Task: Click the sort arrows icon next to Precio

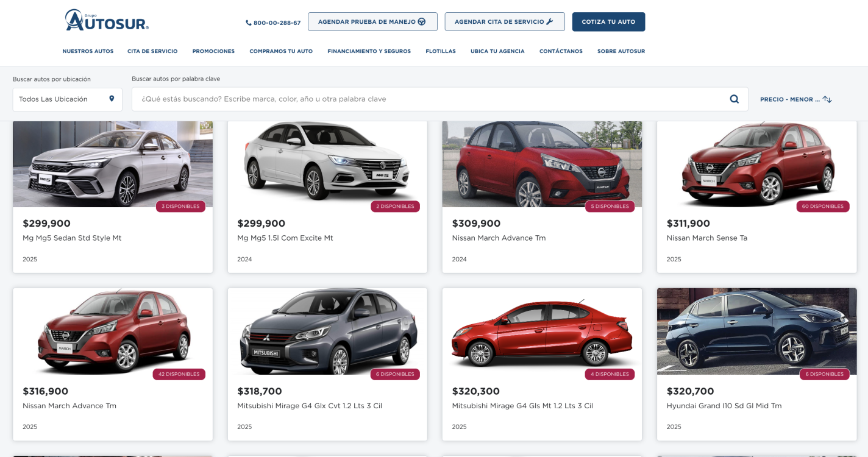Action: pyautogui.click(x=827, y=99)
